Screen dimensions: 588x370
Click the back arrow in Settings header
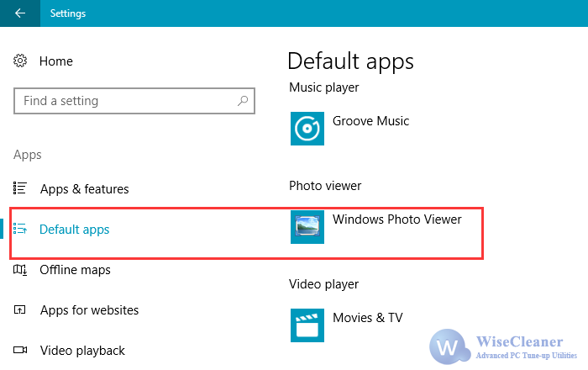pos(20,13)
